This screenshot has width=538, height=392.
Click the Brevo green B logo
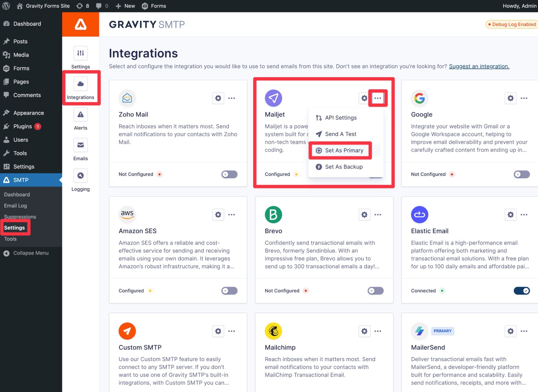coord(273,214)
